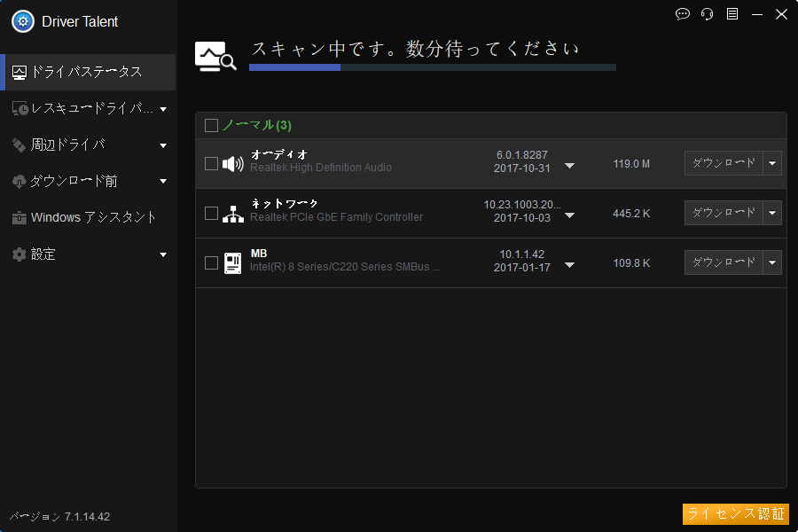Click Intel(R) 8 Series/C220 Series SMBus text
The width and height of the screenshot is (798, 532).
(x=345, y=267)
